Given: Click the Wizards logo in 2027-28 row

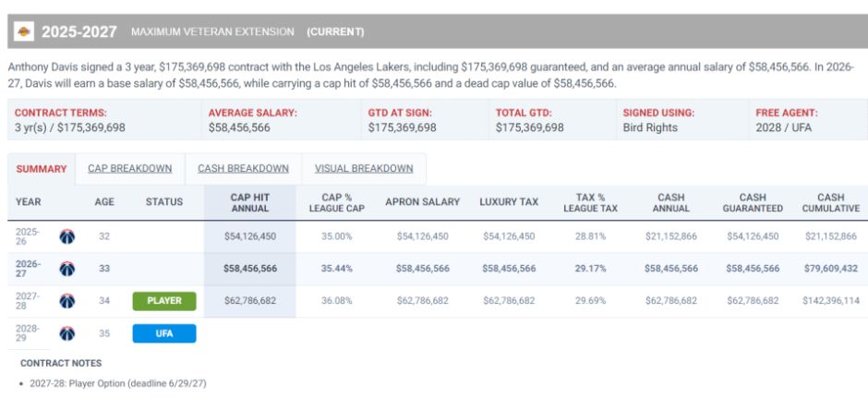Looking at the screenshot, I should (x=67, y=301).
